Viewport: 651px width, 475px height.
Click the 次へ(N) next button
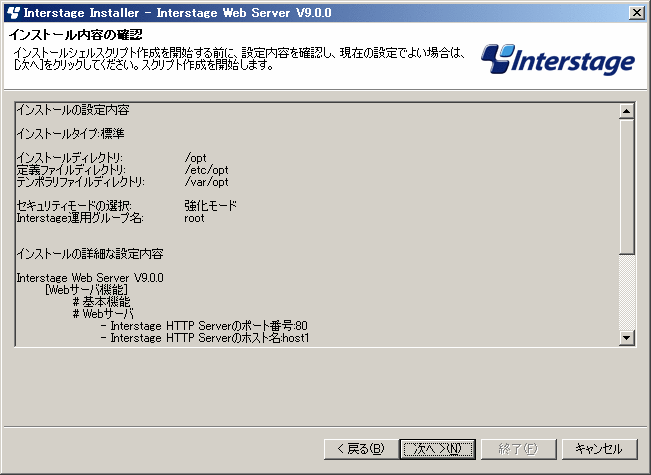(x=437, y=449)
